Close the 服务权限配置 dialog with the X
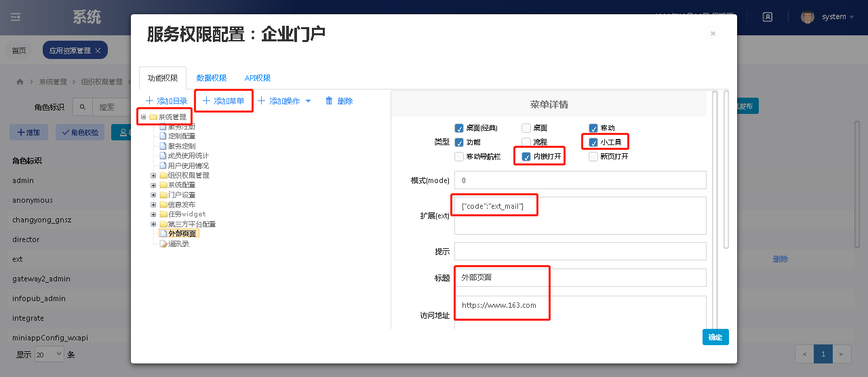 coord(713,33)
